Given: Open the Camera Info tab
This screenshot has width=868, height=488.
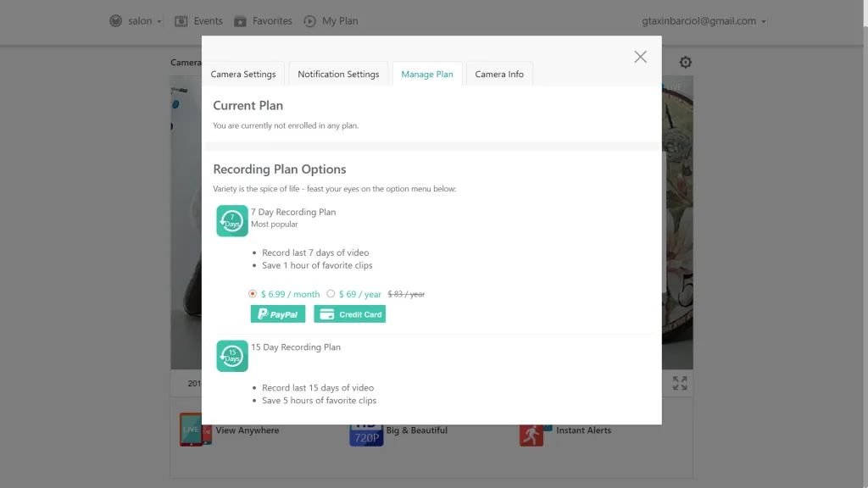Looking at the screenshot, I should click(x=498, y=75).
